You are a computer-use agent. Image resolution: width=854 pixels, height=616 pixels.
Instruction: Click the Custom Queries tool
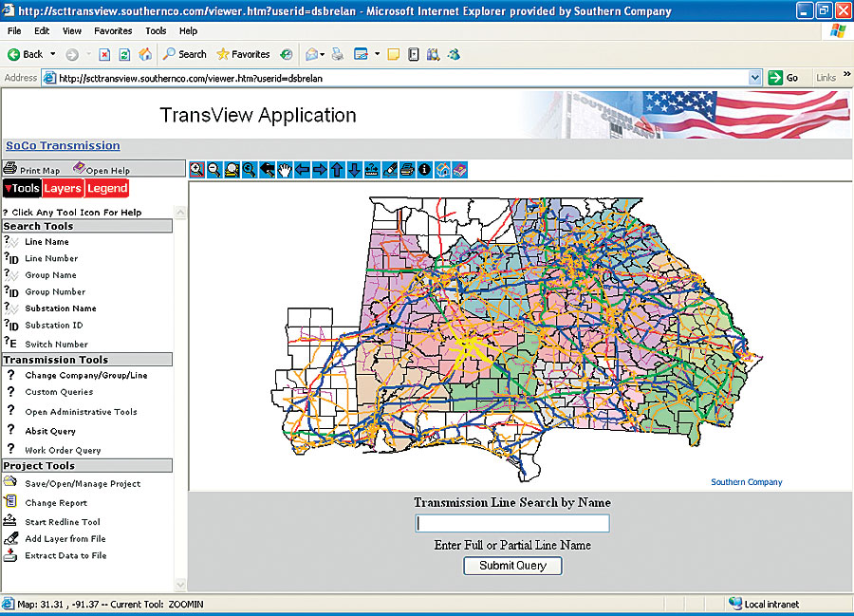coord(59,392)
